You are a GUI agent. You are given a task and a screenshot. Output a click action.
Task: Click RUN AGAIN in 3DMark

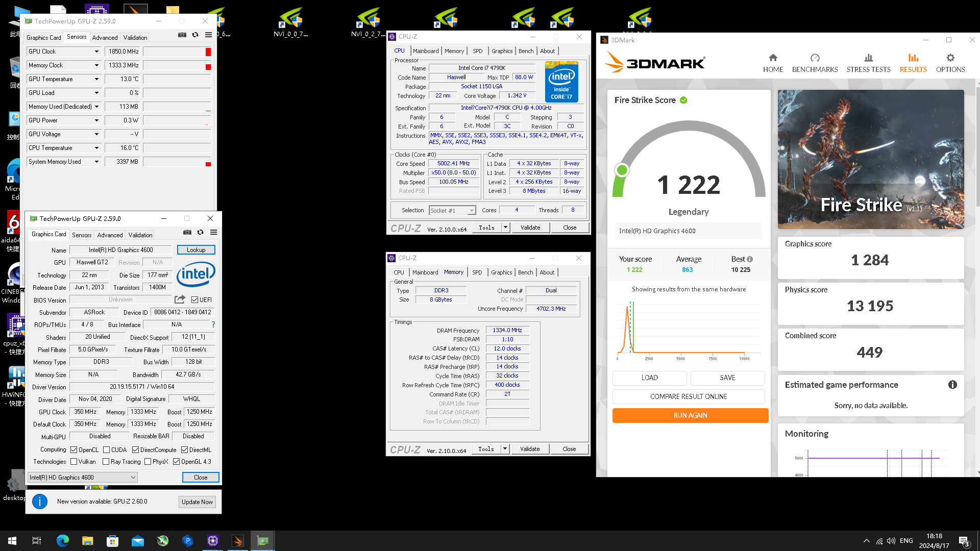tap(690, 415)
